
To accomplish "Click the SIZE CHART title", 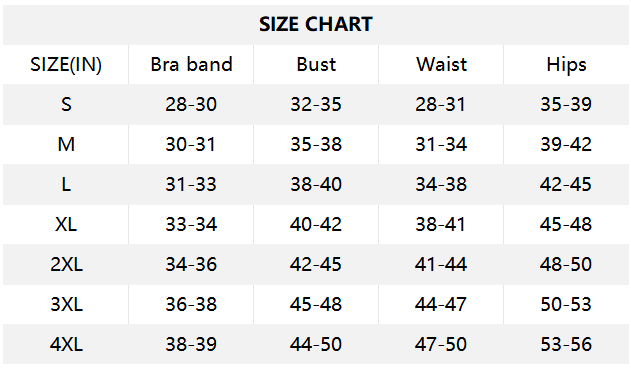I will pos(316,24).
